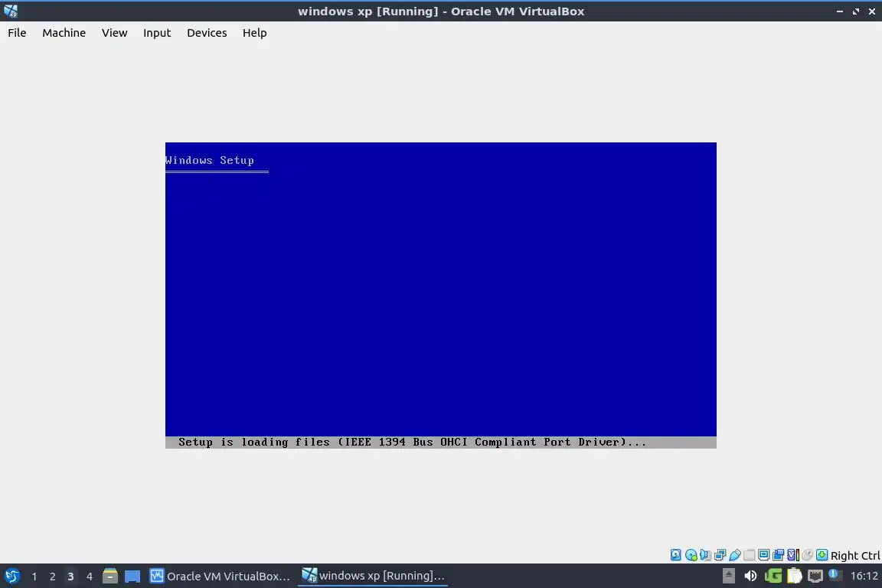Open the Machine menu
Screen dimensions: 882x588
(x=64, y=33)
